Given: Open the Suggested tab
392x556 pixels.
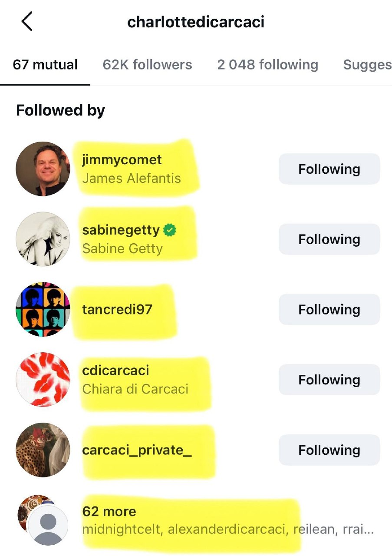Looking at the screenshot, I should pos(367,65).
